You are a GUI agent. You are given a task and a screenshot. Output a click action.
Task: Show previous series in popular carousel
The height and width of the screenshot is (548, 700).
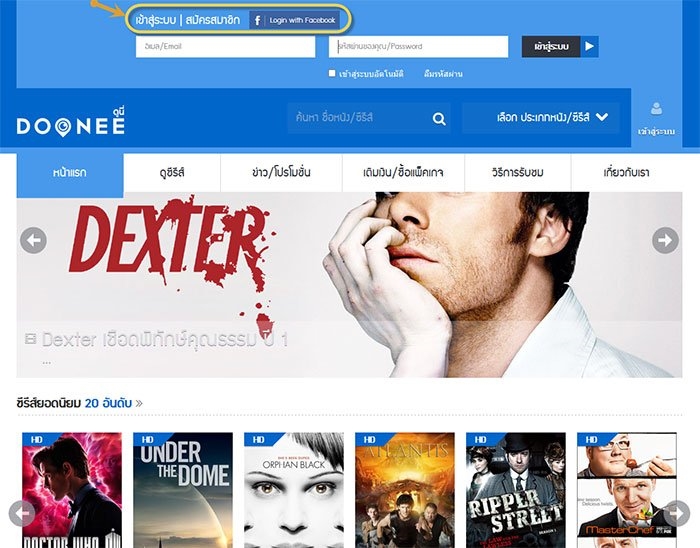pyautogui.click(x=21, y=513)
